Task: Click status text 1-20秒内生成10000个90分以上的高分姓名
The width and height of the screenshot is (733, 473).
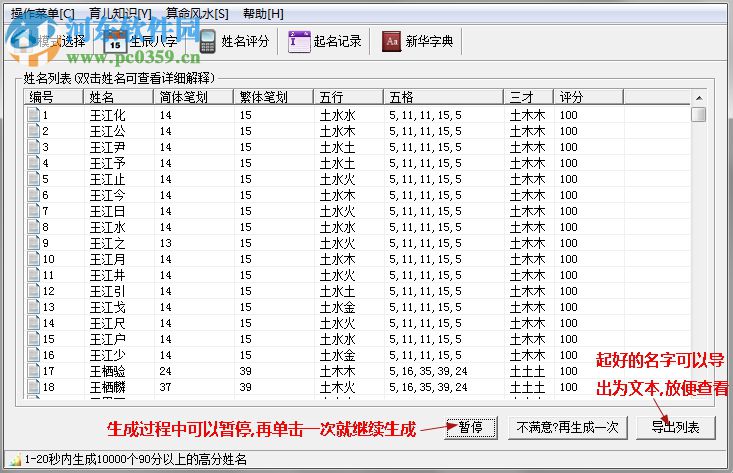Action: point(136,459)
